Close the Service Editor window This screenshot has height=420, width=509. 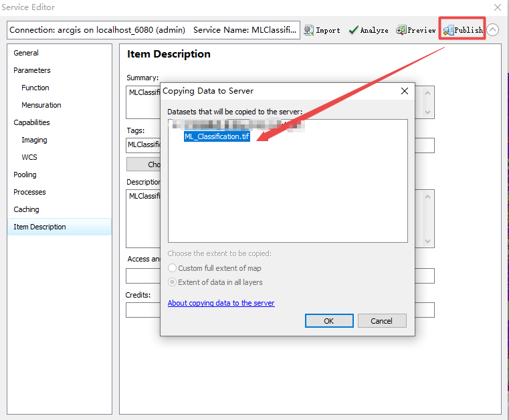point(498,7)
